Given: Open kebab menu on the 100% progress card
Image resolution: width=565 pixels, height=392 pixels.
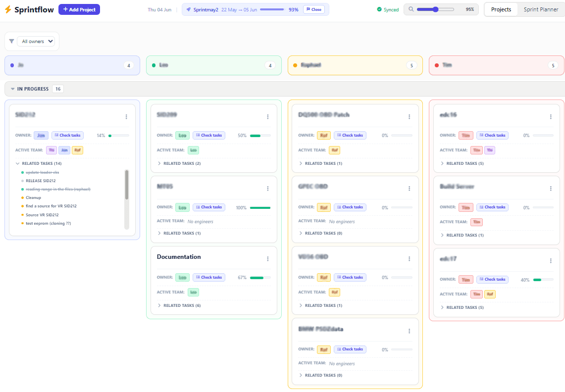Looking at the screenshot, I should tap(268, 189).
